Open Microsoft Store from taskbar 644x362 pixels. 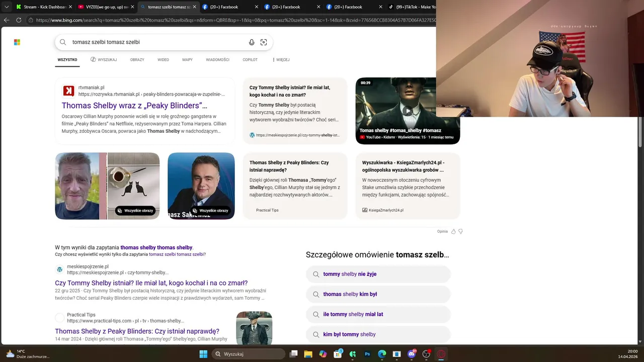click(338, 354)
